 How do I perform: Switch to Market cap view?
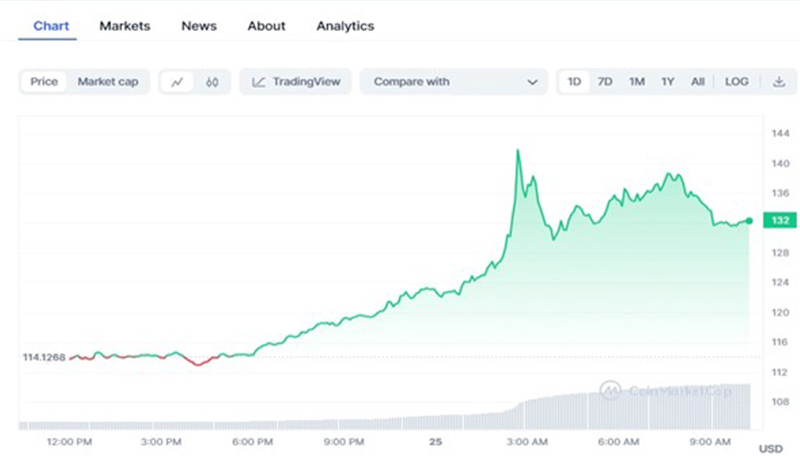(x=108, y=82)
